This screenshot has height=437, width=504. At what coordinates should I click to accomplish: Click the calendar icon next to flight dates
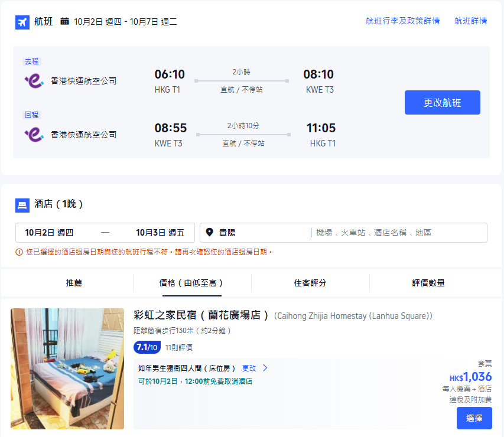65,22
